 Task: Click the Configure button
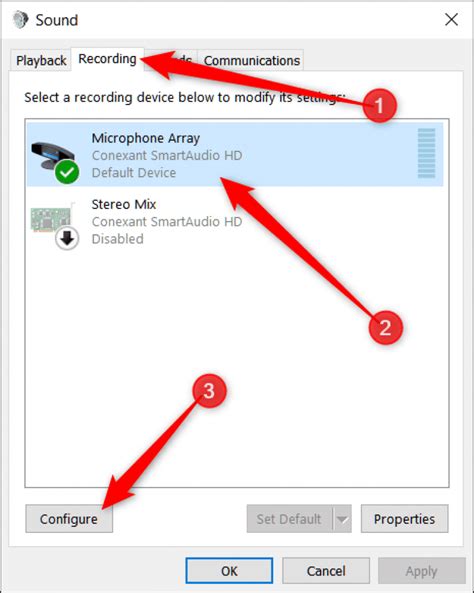[x=69, y=519]
